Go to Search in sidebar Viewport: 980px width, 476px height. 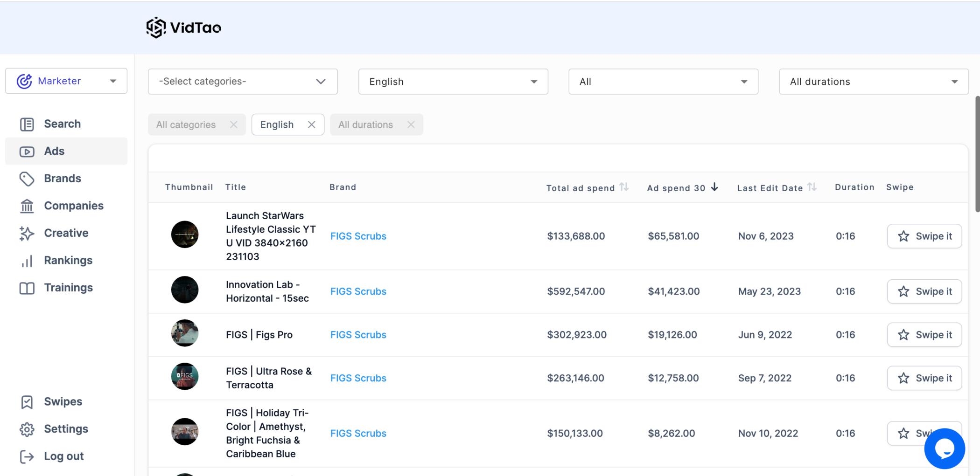(x=66, y=124)
